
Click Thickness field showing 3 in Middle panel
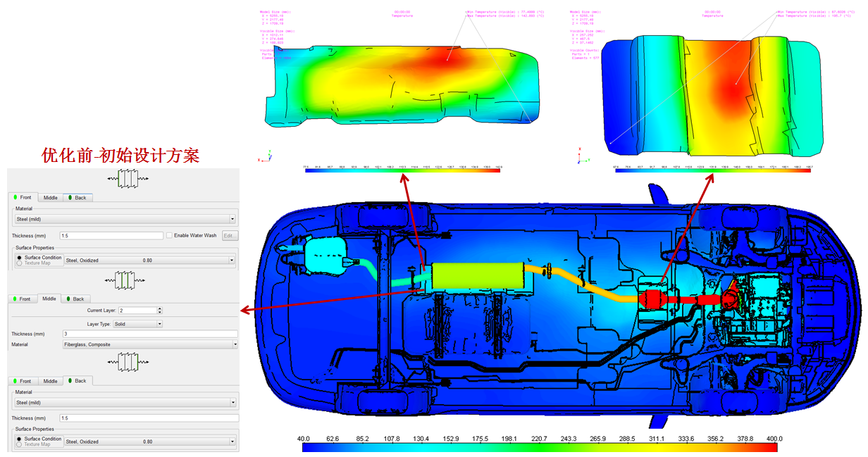click(149, 334)
